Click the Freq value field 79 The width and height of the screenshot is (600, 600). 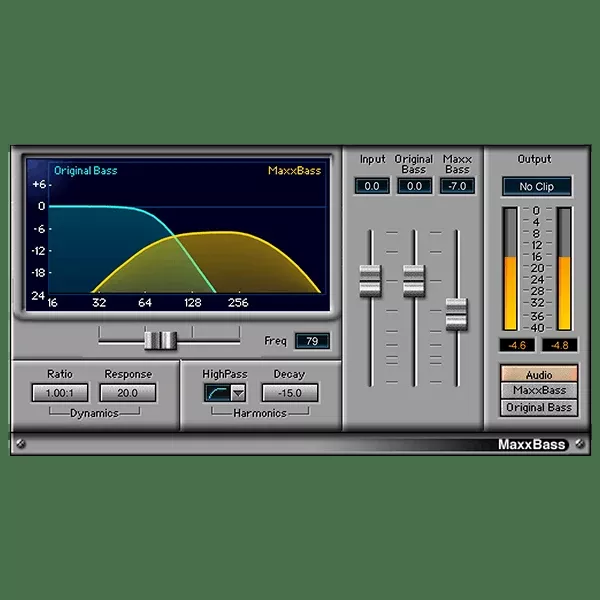[312, 341]
